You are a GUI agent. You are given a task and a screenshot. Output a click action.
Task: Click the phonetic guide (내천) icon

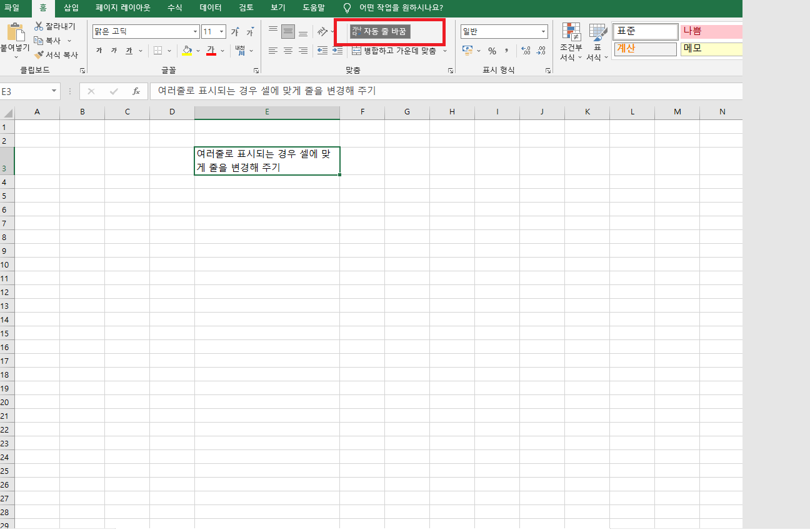coord(241,51)
